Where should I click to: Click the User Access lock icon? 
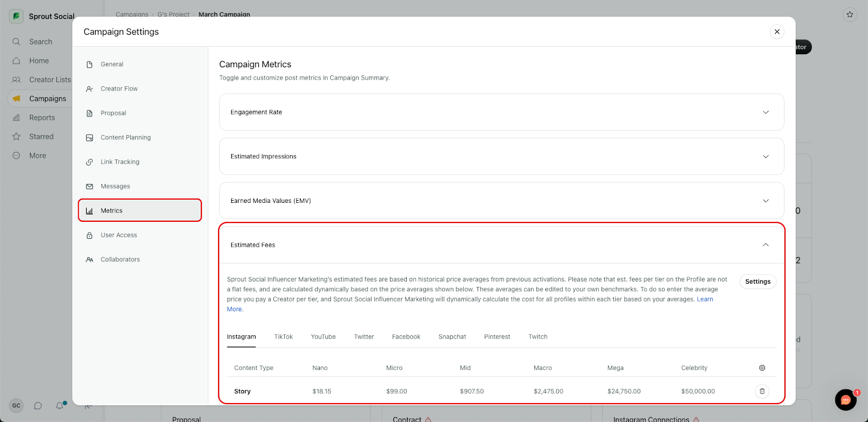90,235
